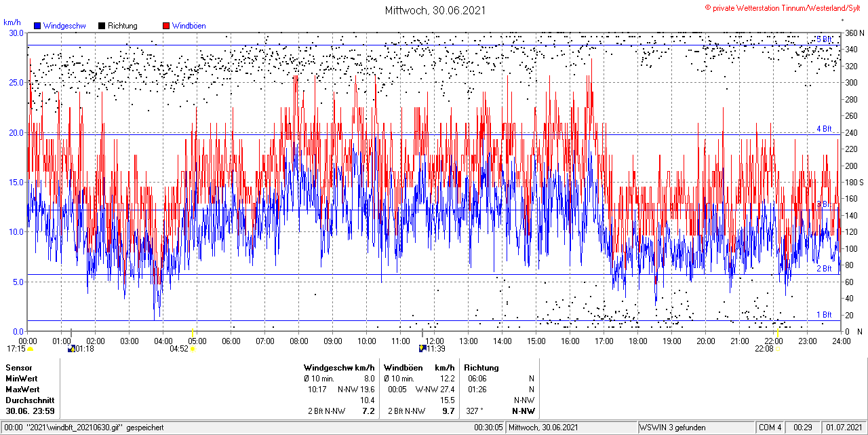The height and width of the screenshot is (435, 868).
Task: Click the 'km/h' axis unit label
Action: 12,22
